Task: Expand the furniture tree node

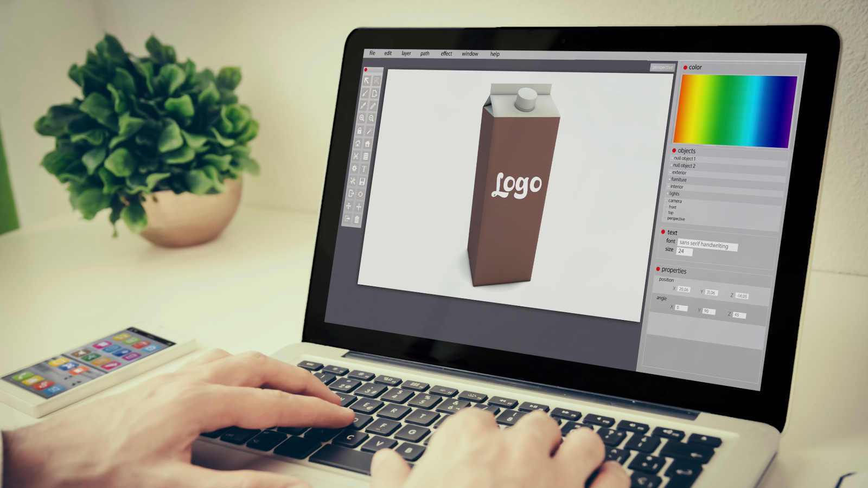Action: (x=669, y=179)
